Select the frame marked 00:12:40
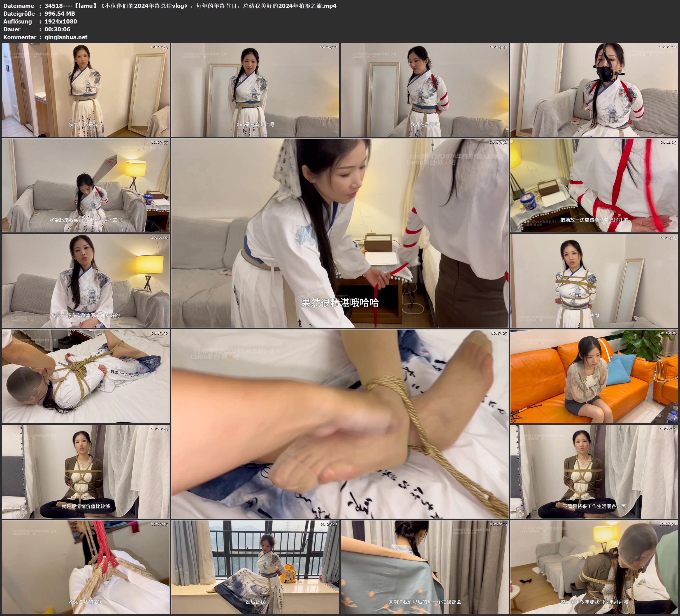680x616 pixels. [x=86, y=281]
